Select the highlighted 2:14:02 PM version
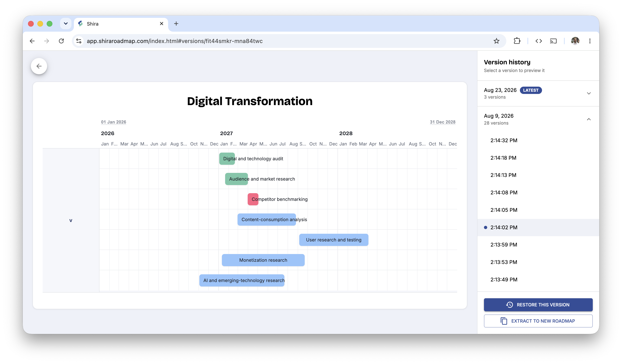 538,227
